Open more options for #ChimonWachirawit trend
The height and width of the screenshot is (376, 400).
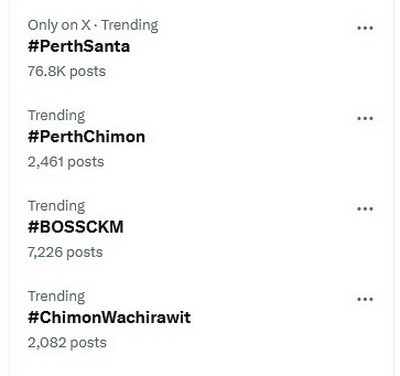[365, 299]
